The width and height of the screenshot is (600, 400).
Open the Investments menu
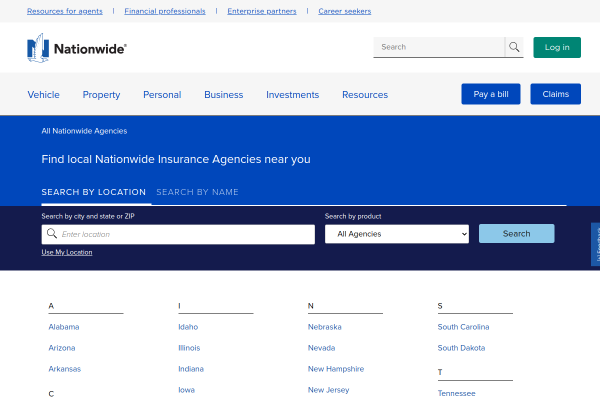292,95
